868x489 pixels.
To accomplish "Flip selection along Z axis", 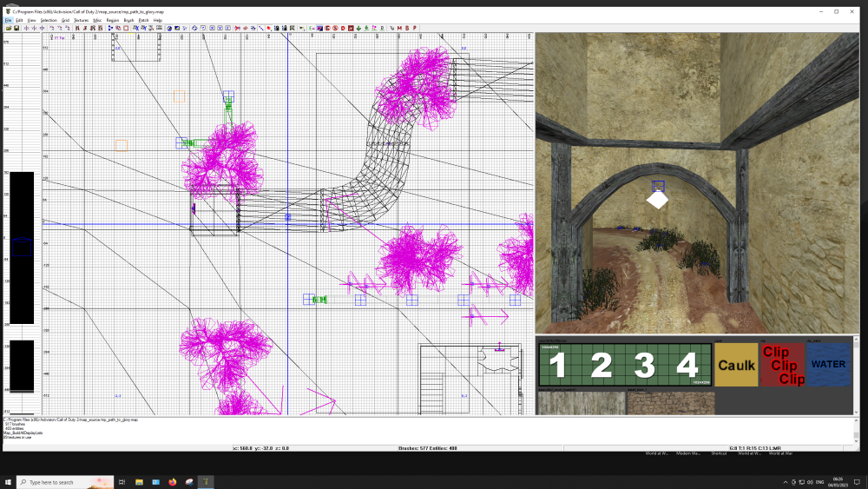I will tap(42, 28).
